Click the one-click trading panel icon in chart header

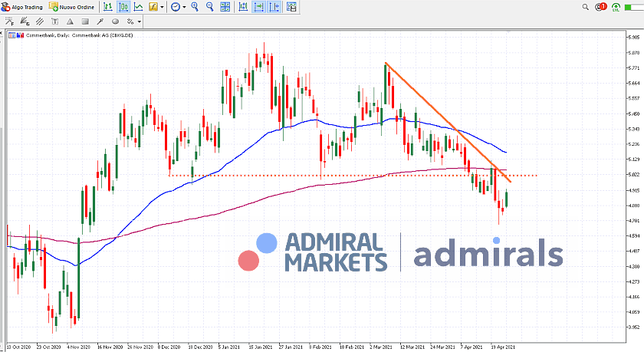coord(11,35)
